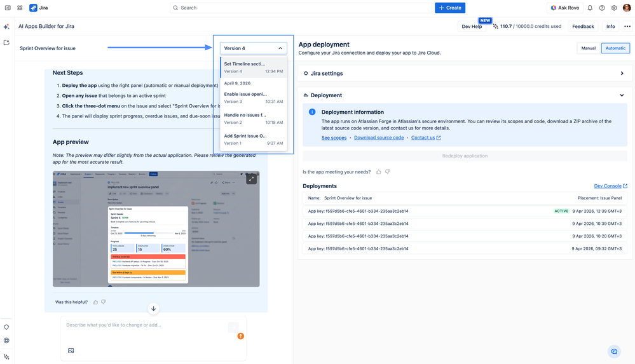Thumbs up beside 'Was this helpful?'
The width and height of the screenshot is (635, 364).
[95, 302]
